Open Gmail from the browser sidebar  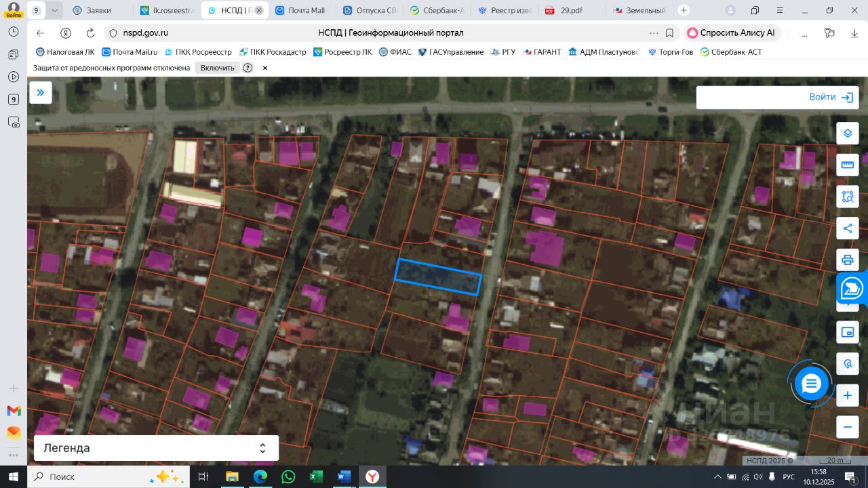14,411
